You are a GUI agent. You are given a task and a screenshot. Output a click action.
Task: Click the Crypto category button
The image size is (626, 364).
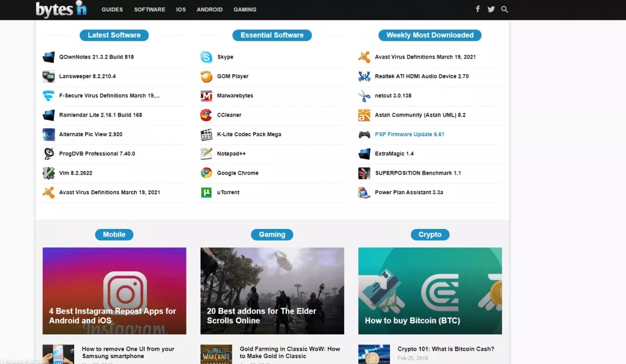pyautogui.click(x=430, y=235)
